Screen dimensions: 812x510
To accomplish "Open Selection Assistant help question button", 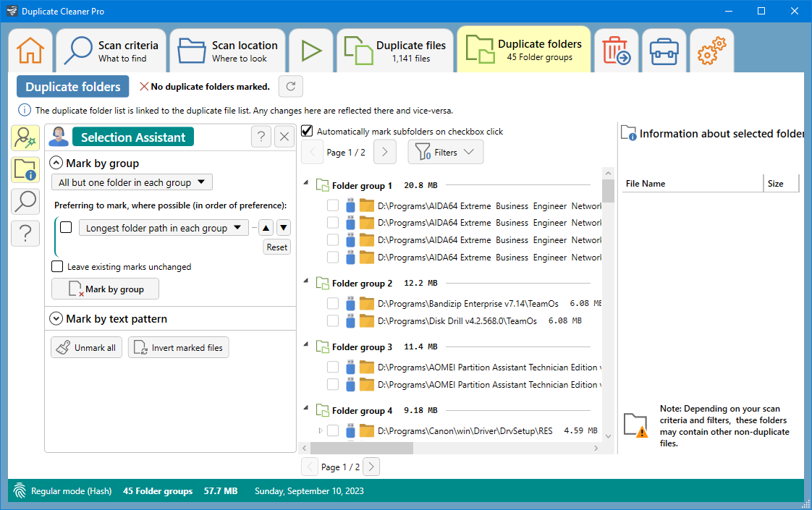I will (261, 137).
